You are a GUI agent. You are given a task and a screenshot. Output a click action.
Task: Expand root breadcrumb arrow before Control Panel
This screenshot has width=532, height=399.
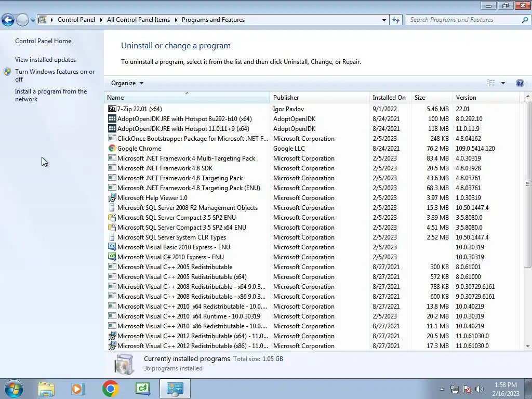pos(52,20)
